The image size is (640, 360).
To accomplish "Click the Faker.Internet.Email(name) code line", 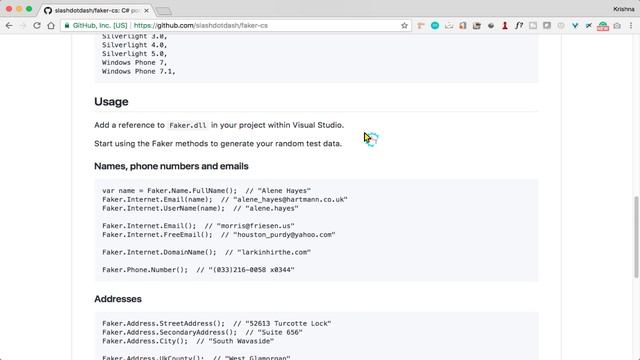I will [x=224, y=200].
